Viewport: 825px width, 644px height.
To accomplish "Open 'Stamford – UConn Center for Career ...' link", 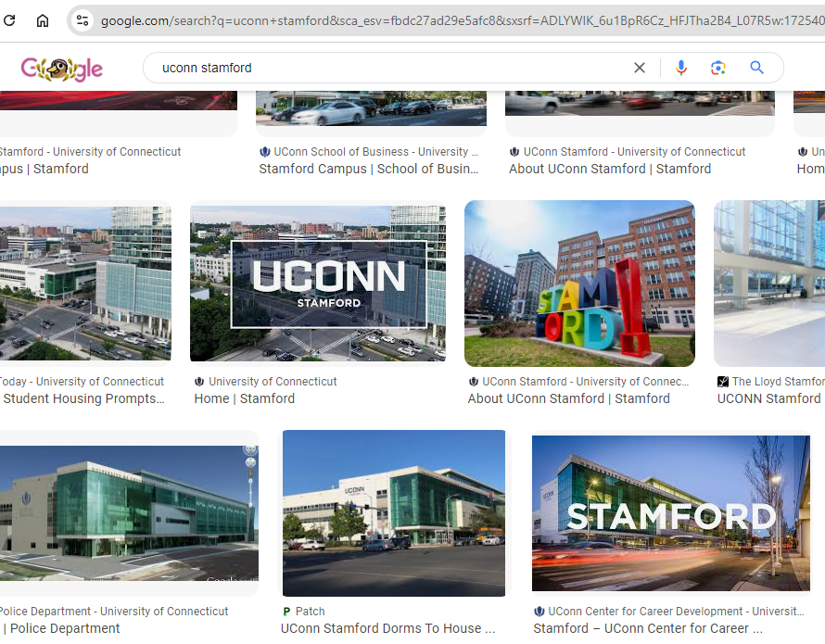I will (648, 629).
